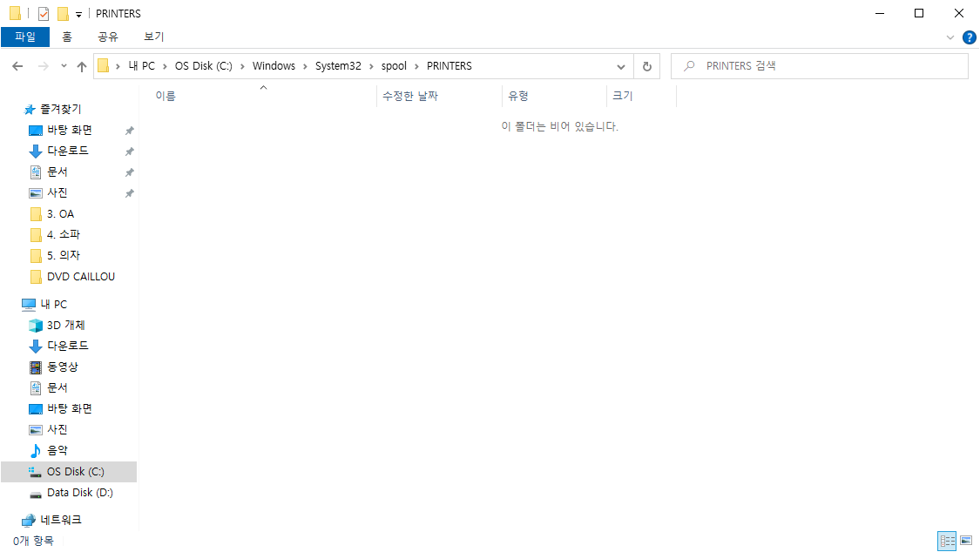Expand the address bar history dropdown

pos(620,66)
